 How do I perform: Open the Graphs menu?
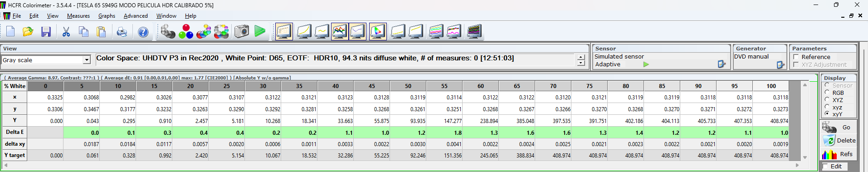(x=107, y=16)
